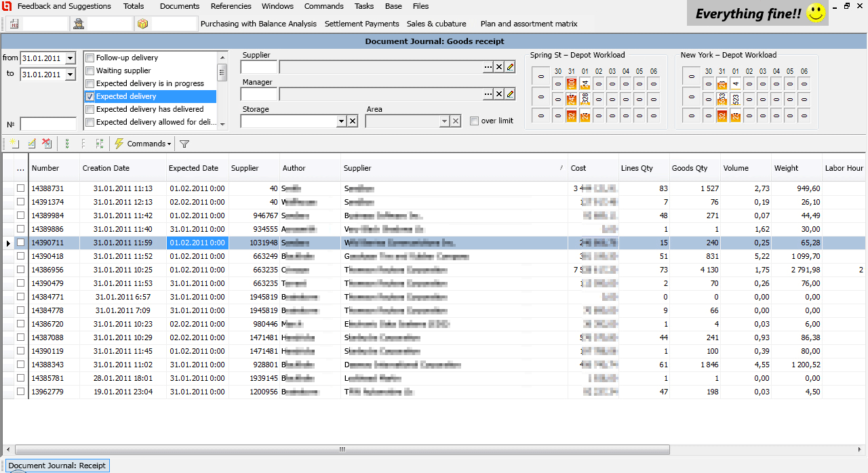Open the Commands dropdown in toolbar
Viewport: 868px width, 473px height.
click(142, 144)
